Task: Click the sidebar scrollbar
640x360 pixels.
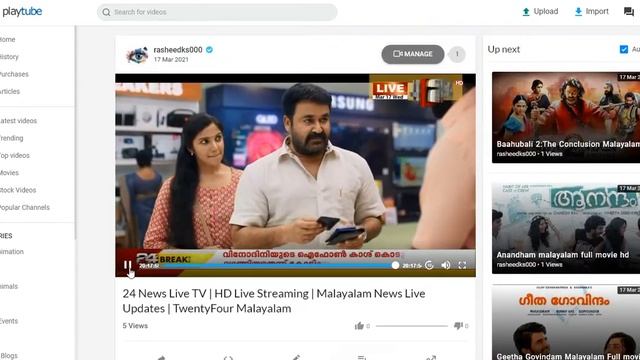Action: point(76,133)
